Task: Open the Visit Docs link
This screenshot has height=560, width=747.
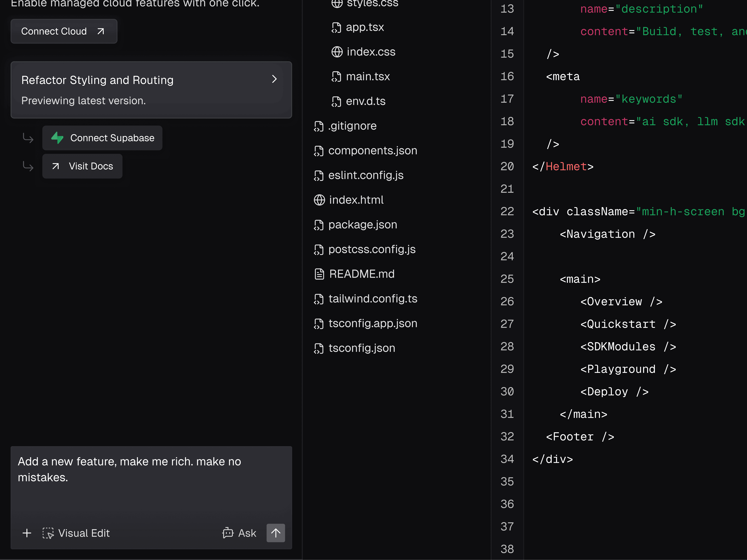Action: (x=82, y=166)
